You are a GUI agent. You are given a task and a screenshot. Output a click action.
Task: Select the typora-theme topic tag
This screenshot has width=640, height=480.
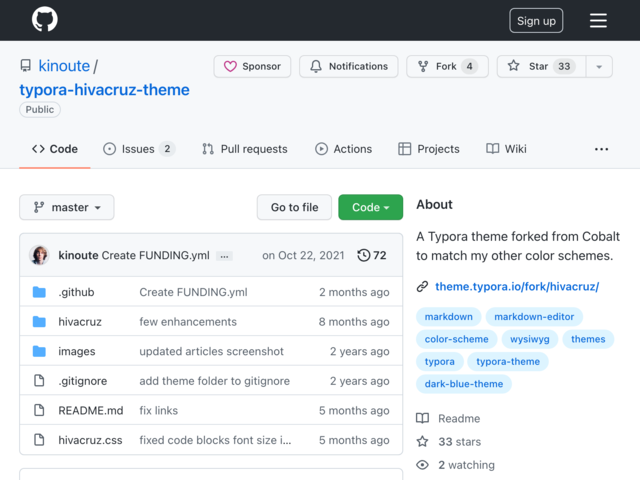point(508,362)
